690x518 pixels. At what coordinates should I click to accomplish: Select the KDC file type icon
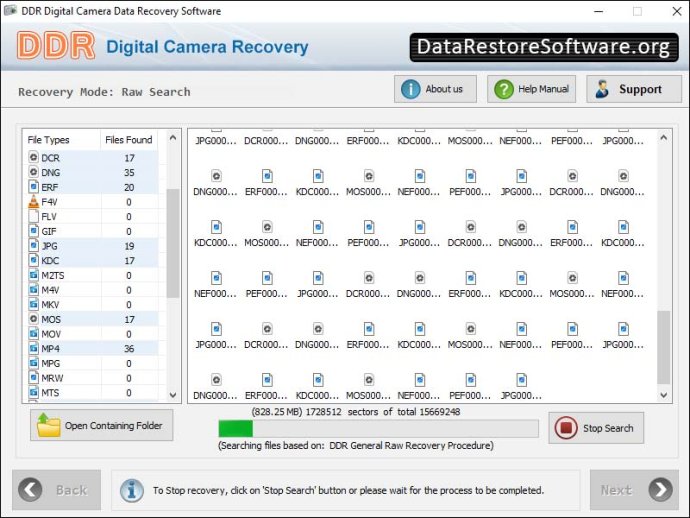click(33, 260)
